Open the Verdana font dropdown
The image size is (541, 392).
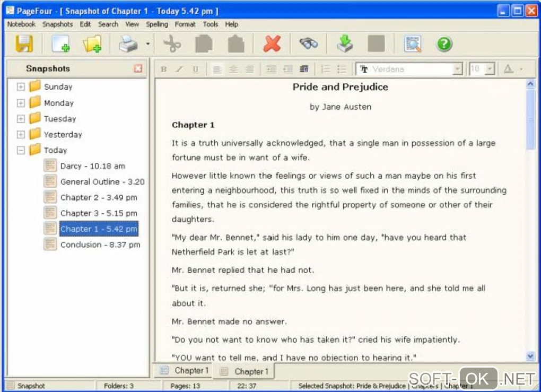(458, 69)
